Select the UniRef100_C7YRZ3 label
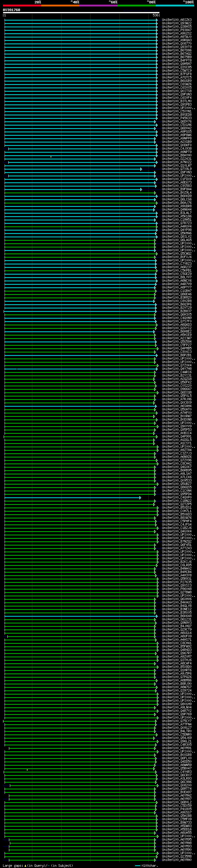The width and height of the screenshot is (197, 868). tap(177, 264)
